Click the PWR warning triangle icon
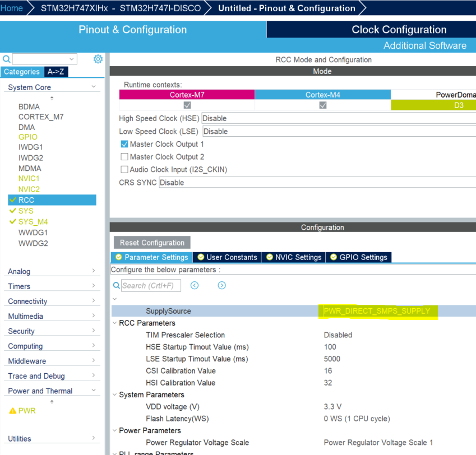 [x=13, y=411]
